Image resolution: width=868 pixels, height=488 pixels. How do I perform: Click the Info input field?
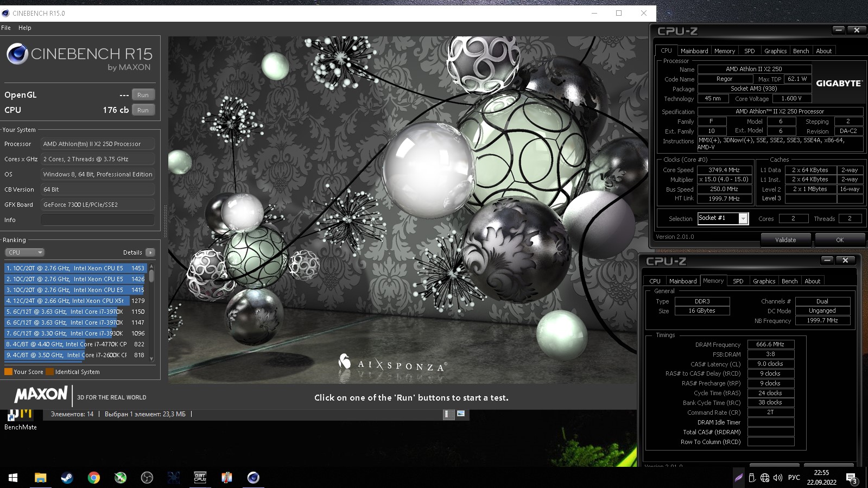[98, 220]
